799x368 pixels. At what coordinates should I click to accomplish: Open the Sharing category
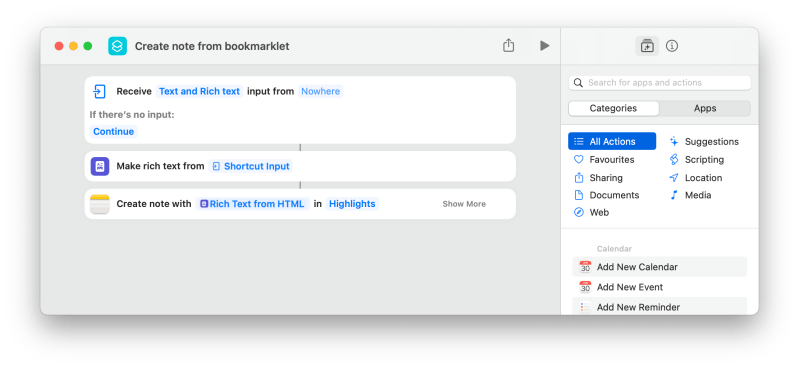(606, 177)
